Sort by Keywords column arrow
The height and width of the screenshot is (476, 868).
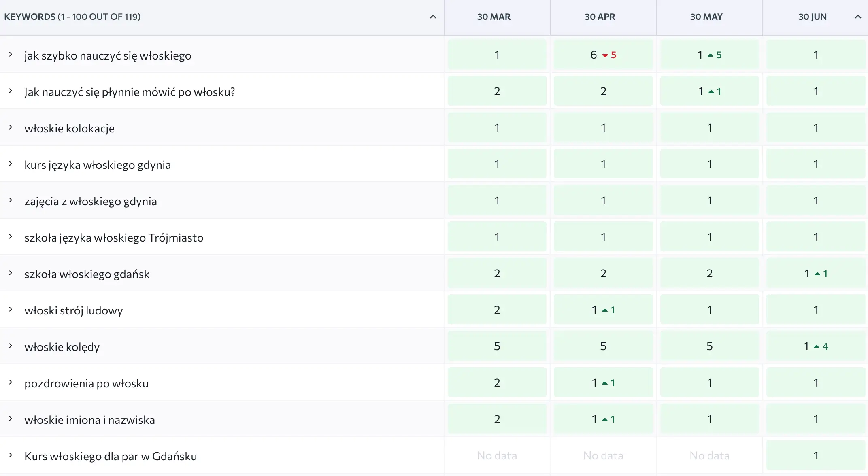[433, 17]
